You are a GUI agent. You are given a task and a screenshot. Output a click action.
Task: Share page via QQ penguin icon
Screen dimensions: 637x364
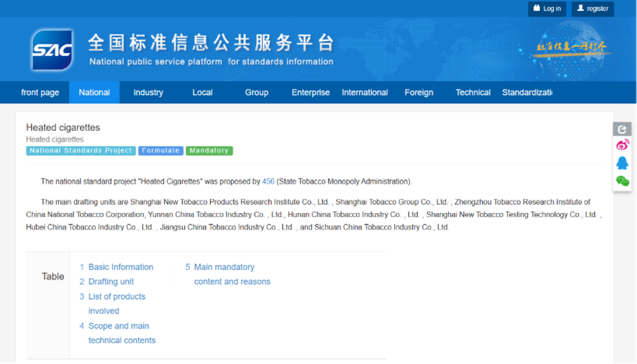click(622, 163)
